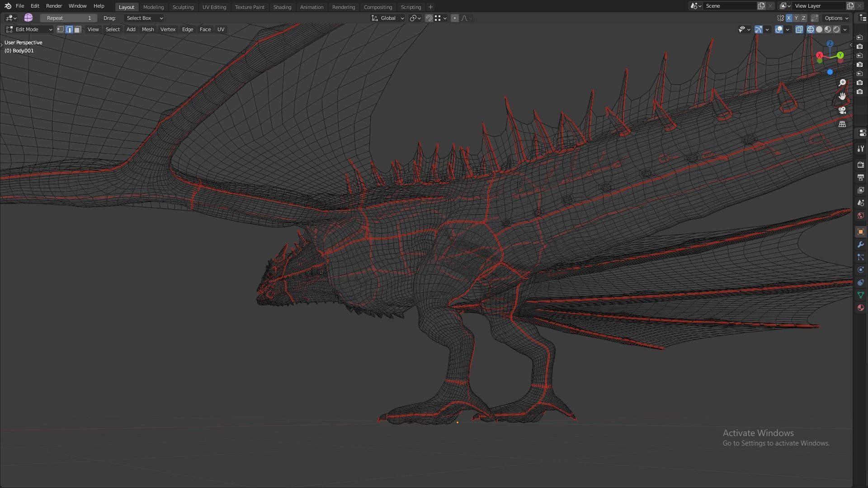Open the Object properties tab
Viewport: 868px width, 488px height.
click(861, 232)
